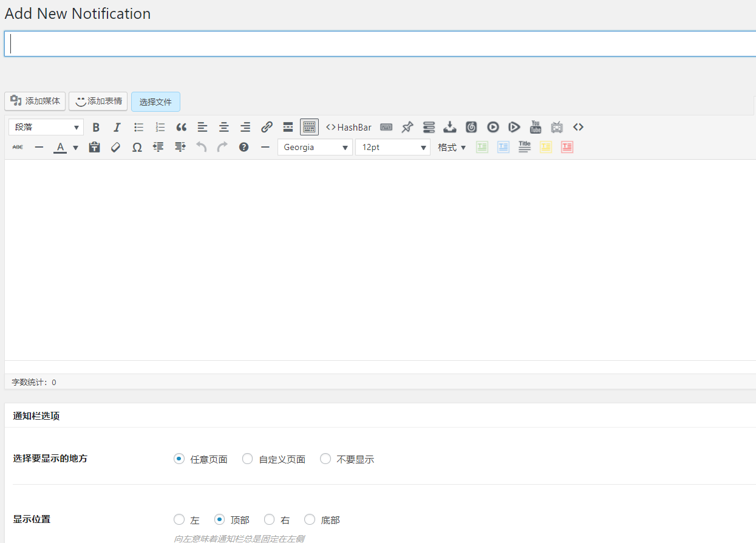Viewport: 756px width, 543px height.
Task: Increase the paragraph indent
Action: coord(180,147)
